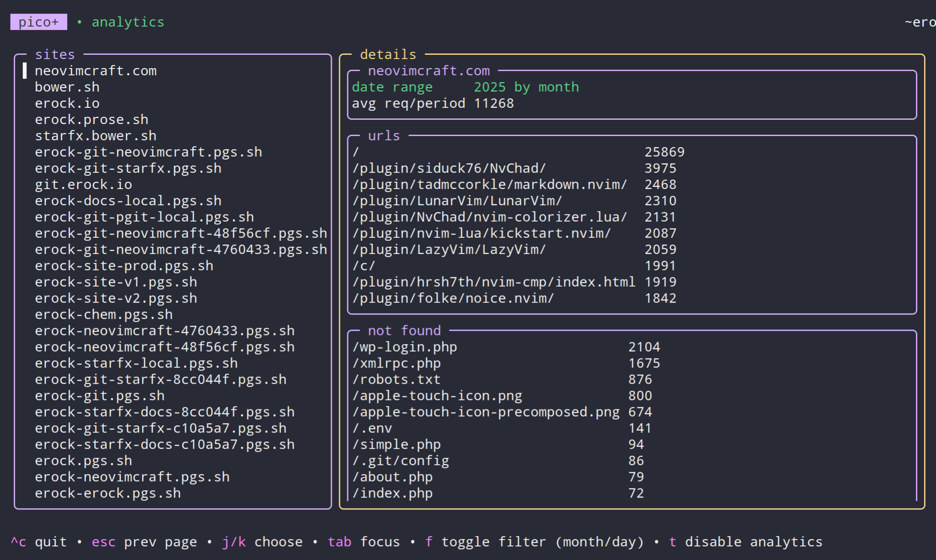
Task: Open git.erock.io site analytics
Action: point(83,185)
